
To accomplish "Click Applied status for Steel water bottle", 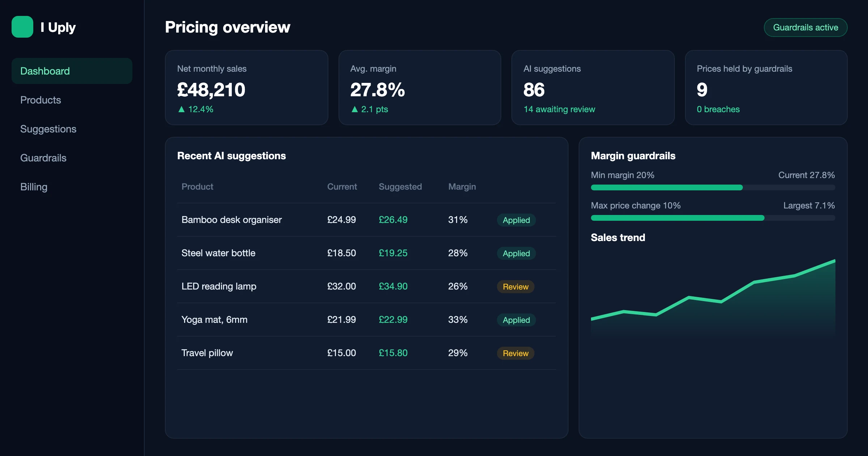I will 516,253.
